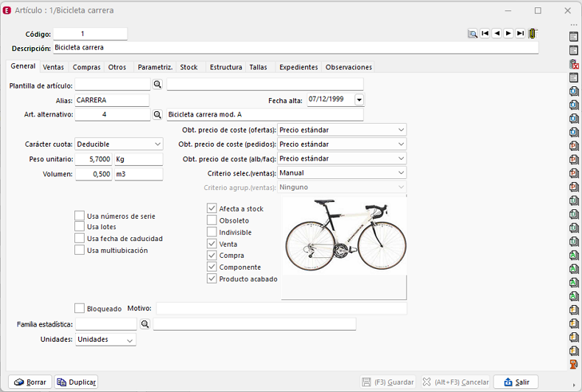Open the Tallas tab
The image size is (582, 392).
coord(259,67)
